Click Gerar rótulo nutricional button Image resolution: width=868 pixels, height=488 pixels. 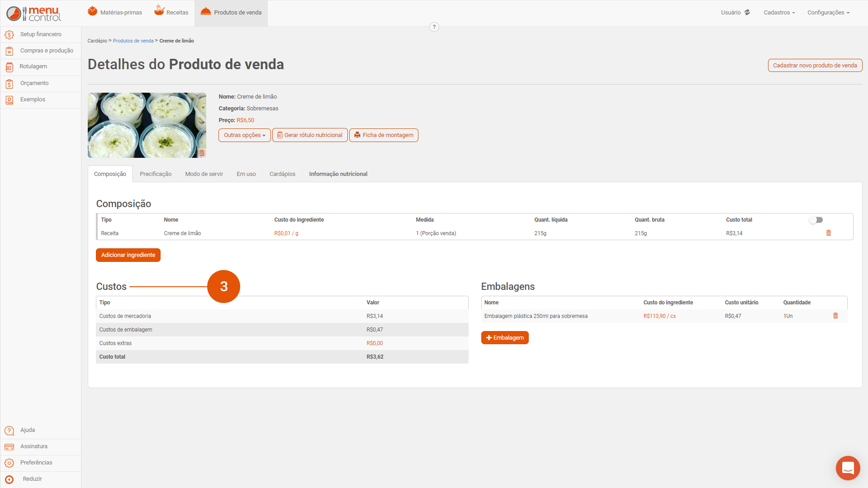(x=310, y=135)
